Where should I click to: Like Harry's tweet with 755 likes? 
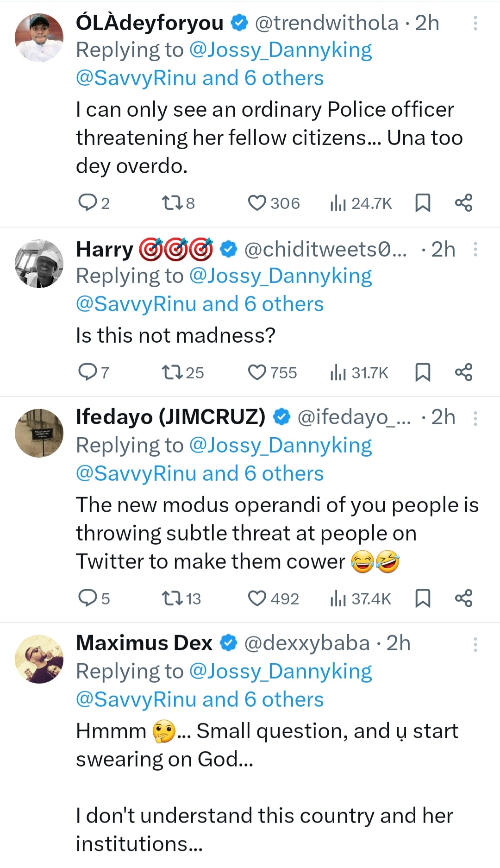tap(257, 372)
